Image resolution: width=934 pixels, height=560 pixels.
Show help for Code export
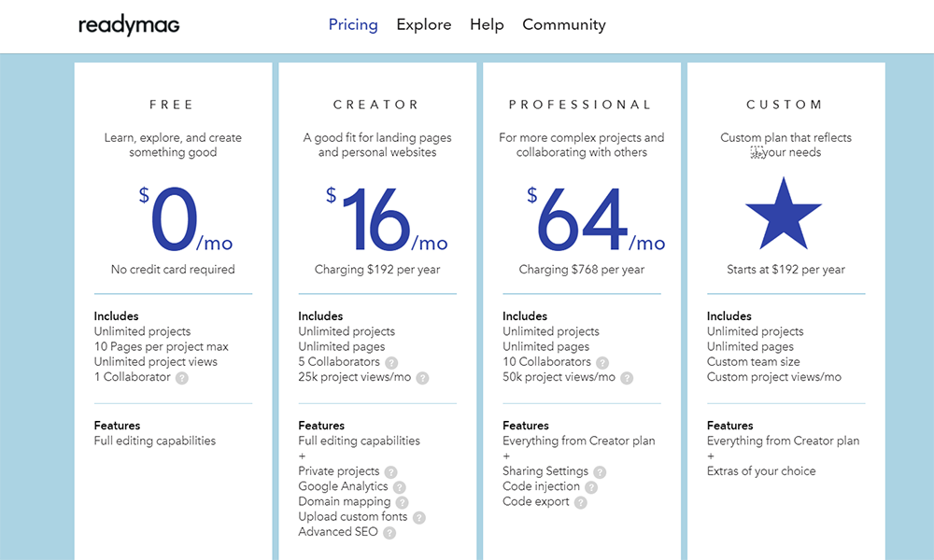tap(581, 502)
